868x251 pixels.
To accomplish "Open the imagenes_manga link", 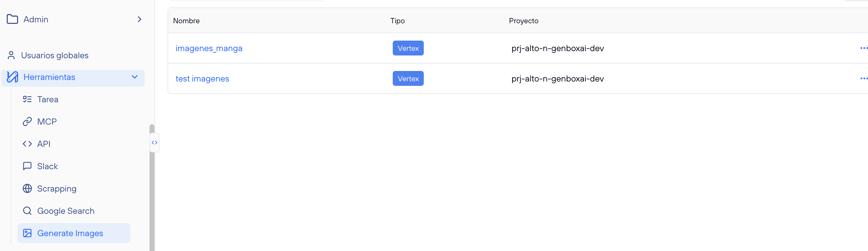I will 208,48.
